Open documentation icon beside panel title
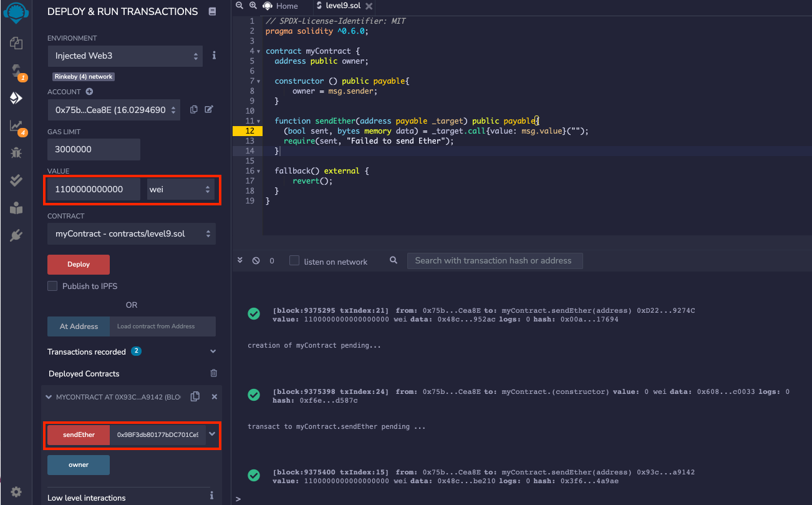812x505 pixels. coord(212,11)
